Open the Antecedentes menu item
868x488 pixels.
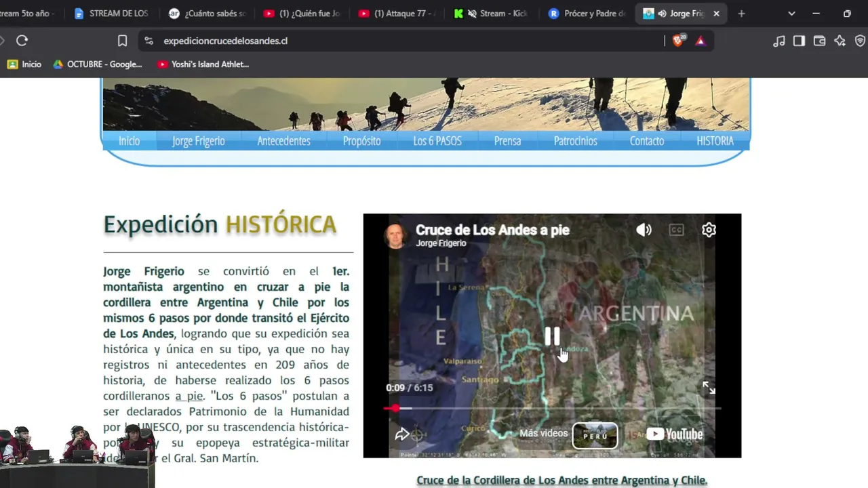click(x=283, y=141)
